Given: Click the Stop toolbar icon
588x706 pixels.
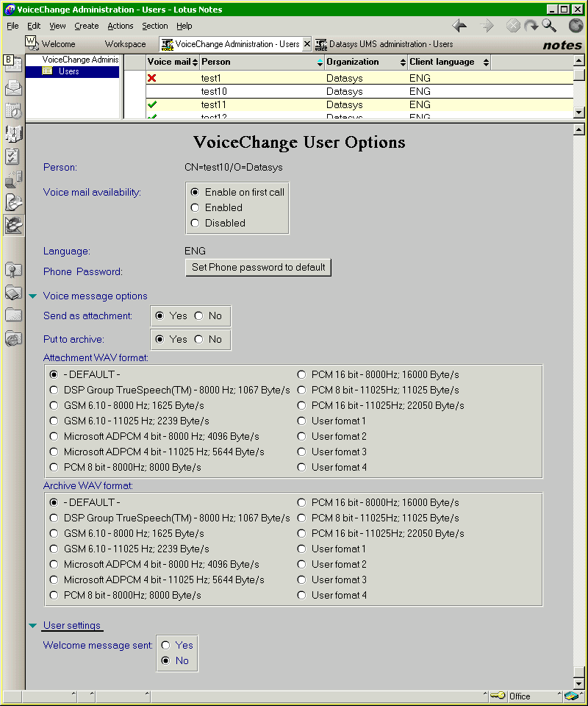Looking at the screenshot, I should (x=513, y=26).
